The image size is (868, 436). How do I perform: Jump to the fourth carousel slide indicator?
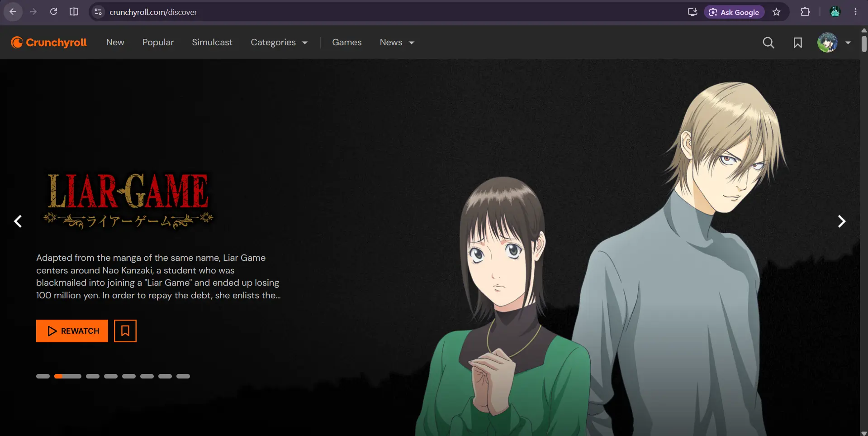(111, 376)
